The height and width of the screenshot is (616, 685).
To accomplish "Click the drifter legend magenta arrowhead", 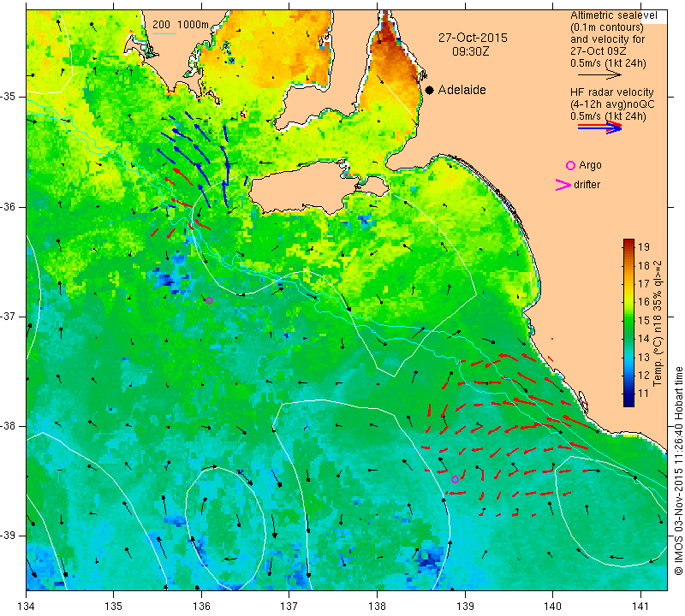I will point(563,185).
